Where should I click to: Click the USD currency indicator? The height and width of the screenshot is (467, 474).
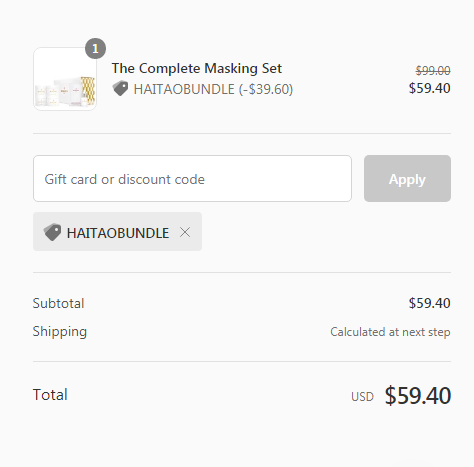pyautogui.click(x=362, y=397)
